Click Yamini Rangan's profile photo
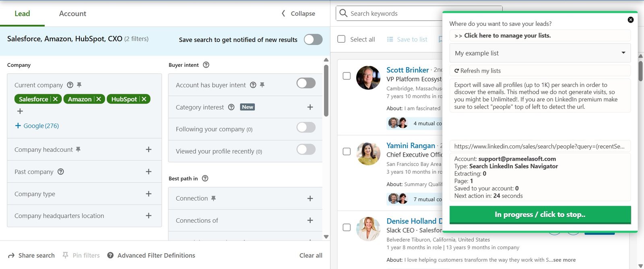This screenshot has width=644, height=269. [x=368, y=153]
